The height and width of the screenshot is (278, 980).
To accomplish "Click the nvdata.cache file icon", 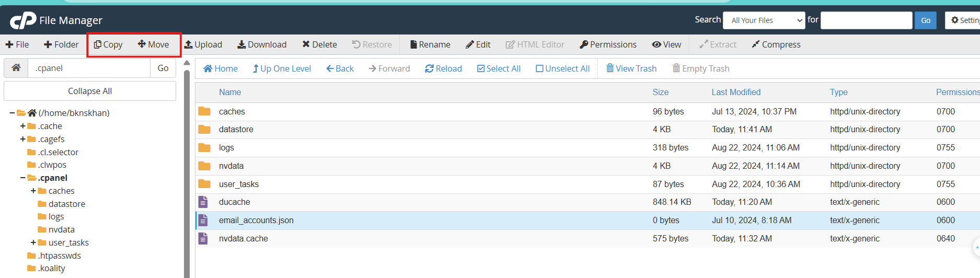I will [x=203, y=238].
